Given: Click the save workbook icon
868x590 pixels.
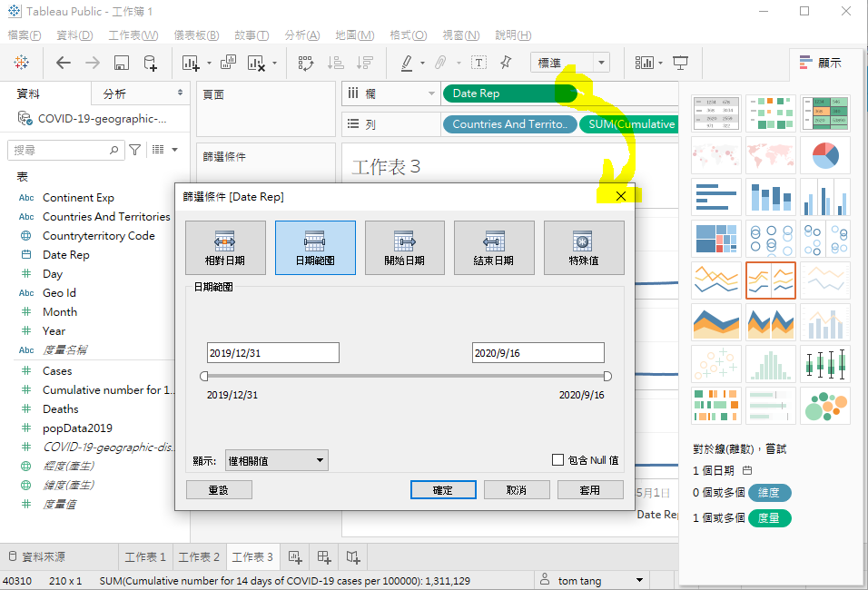Looking at the screenshot, I should tap(122, 63).
